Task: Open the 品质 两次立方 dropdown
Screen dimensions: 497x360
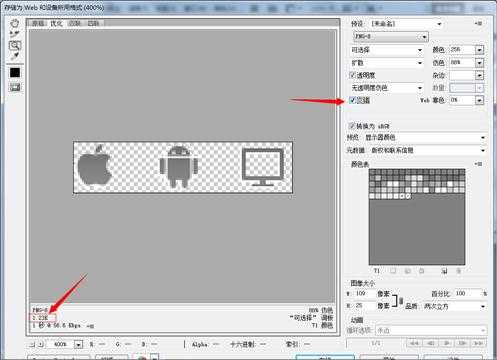Action: [454, 306]
